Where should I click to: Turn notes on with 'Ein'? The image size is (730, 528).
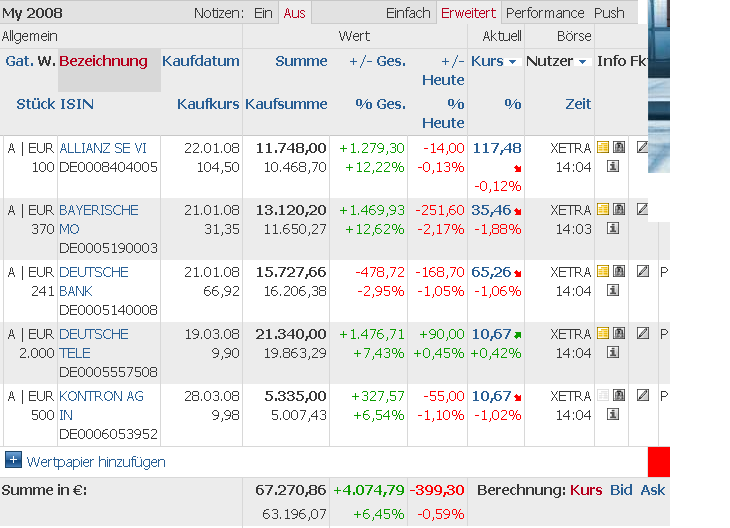coord(263,13)
